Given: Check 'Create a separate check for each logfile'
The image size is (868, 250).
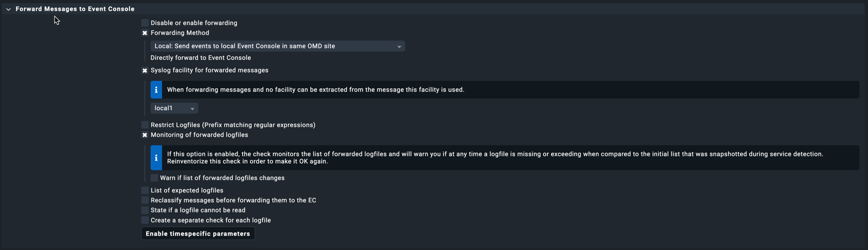Looking at the screenshot, I should (x=145, y=220).
